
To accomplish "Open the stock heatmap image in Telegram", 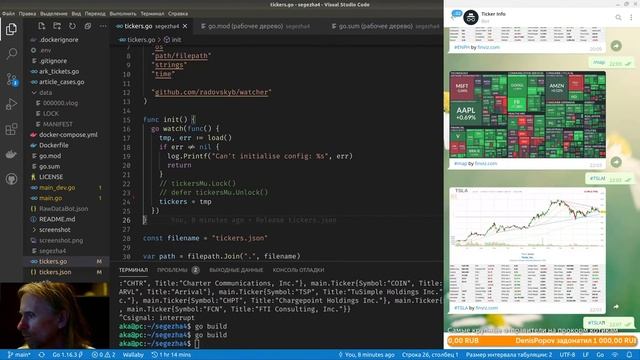I will [x=527, y=115].
